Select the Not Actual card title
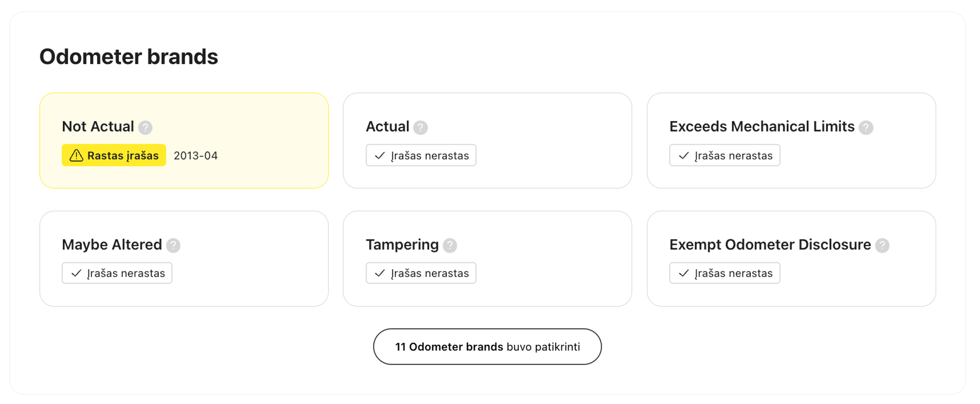The width and height of the screenshot is (980, 404). pyautogui.click(x=98, y=126)
